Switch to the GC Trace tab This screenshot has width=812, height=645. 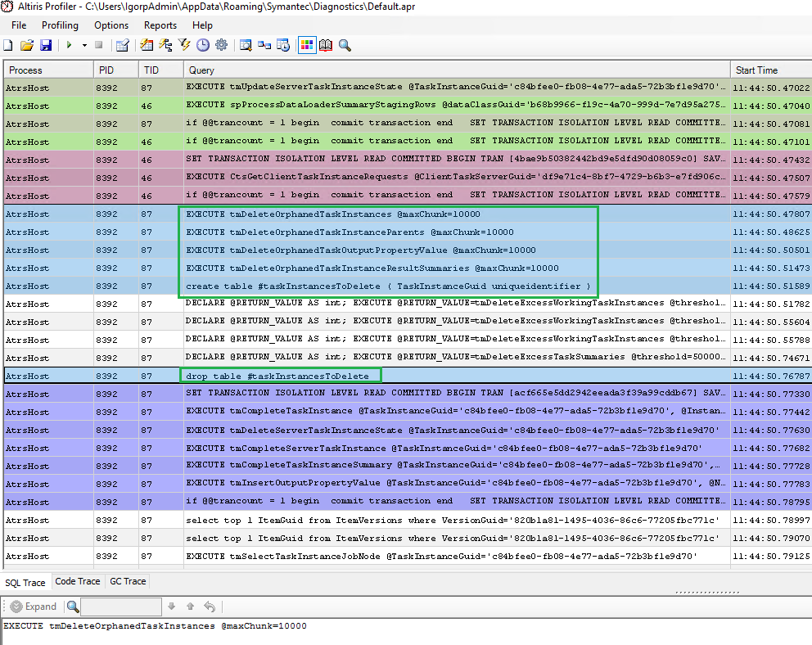[128, 581]
